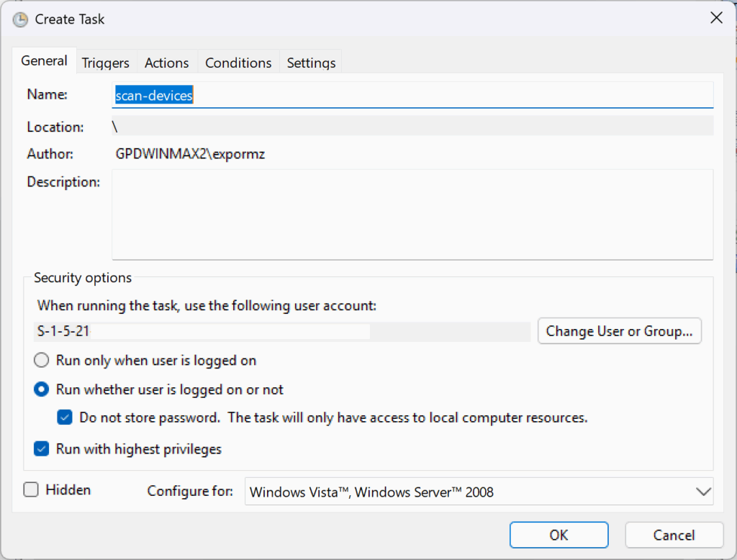Click the user account field showing S-1-5-21

[x=284, y=332]
